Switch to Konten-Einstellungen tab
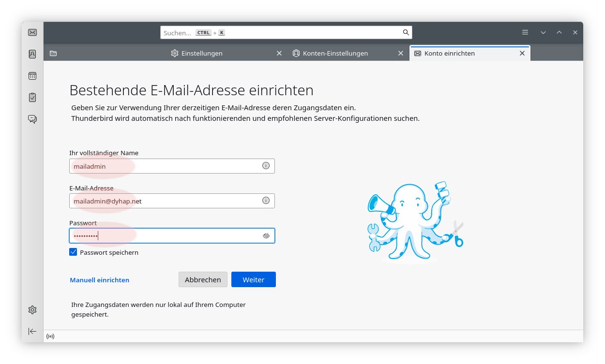 click(x=335, y=53)
